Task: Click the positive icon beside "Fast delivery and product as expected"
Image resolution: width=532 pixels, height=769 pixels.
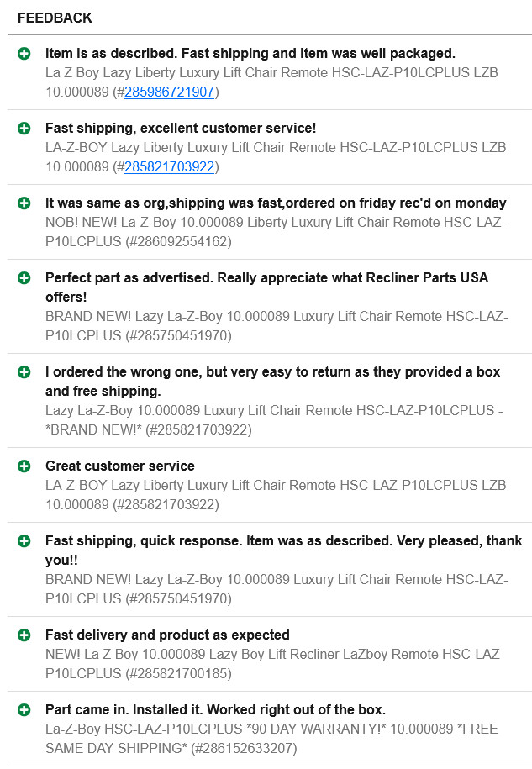Action: click(x=24, y=635)
